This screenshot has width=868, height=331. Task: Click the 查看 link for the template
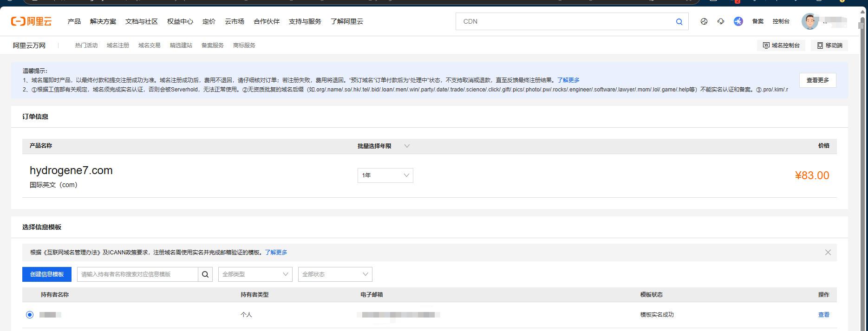tap(824, 315)
